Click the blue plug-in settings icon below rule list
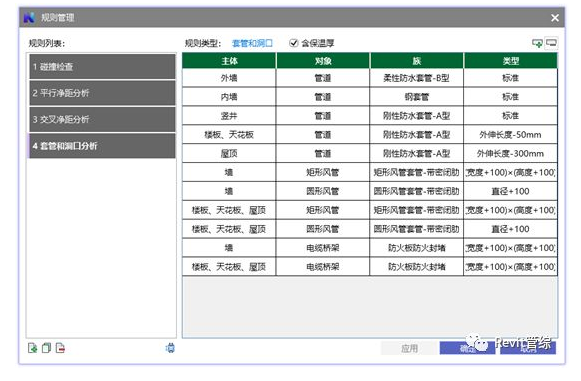 170,348
